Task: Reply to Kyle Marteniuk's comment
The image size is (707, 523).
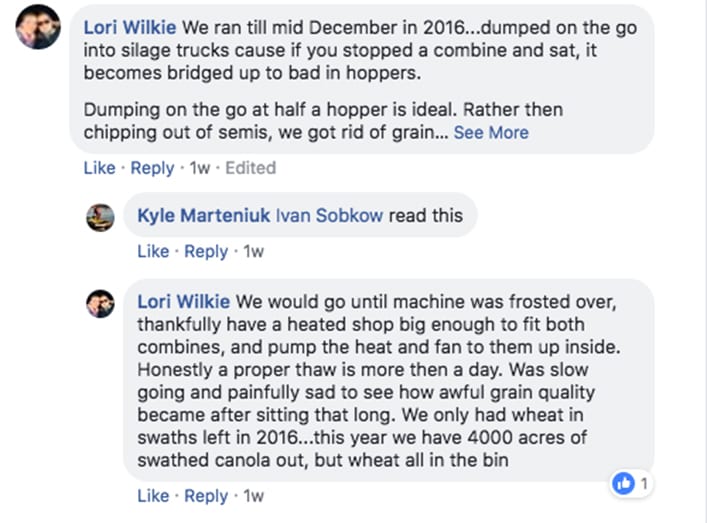Action: 206,251
